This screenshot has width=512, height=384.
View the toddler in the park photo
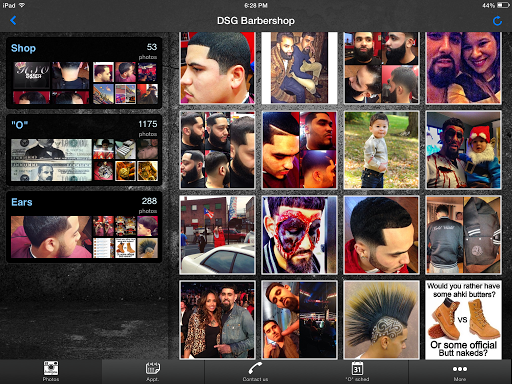381,150
